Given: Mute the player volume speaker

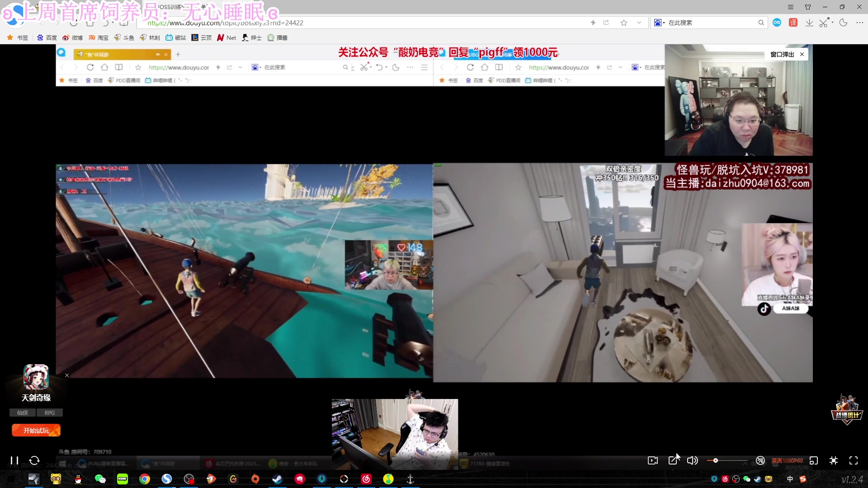Looking at the screenshot, I should 692,460.
